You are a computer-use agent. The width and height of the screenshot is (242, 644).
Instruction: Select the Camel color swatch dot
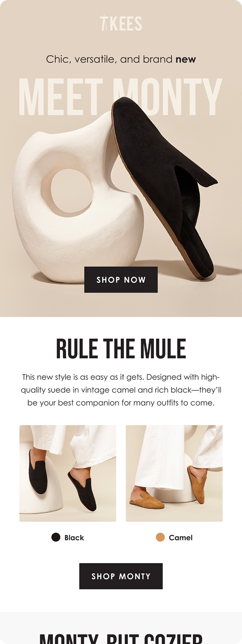click(160, 537)
